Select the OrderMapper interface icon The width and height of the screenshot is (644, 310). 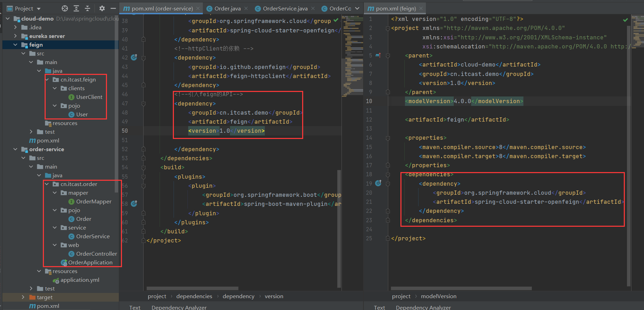point(71,202)
